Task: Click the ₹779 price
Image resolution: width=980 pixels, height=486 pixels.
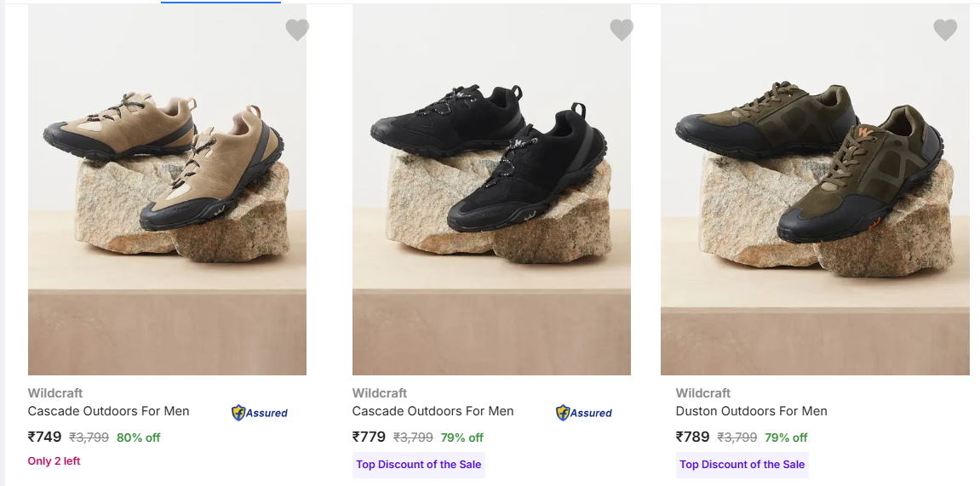Action: coord(370,437)
